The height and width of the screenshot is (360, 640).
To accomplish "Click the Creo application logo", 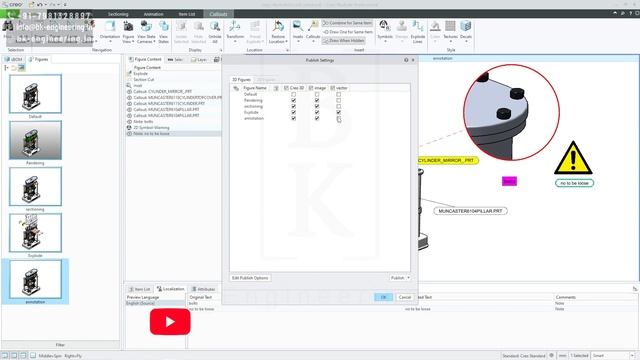I will click(x=11, y=4).
